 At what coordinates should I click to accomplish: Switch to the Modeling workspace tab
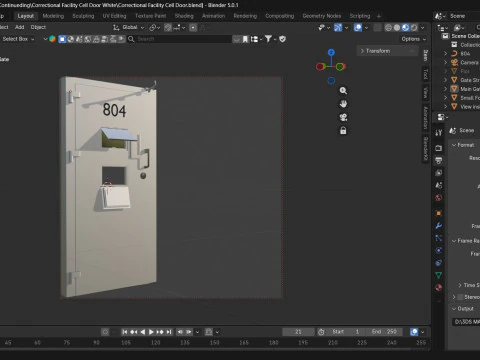click(53, 16)
